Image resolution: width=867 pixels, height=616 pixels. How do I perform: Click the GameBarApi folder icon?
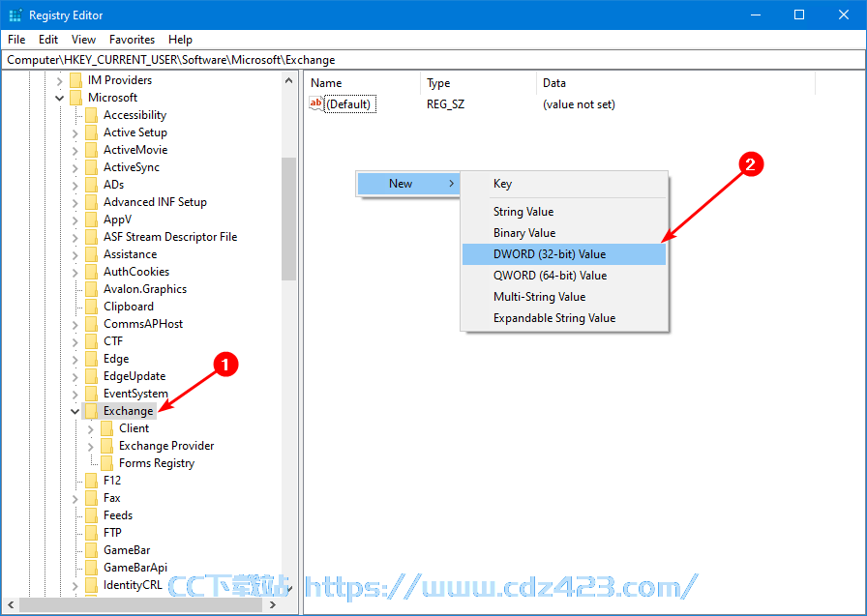pos(92,568)
